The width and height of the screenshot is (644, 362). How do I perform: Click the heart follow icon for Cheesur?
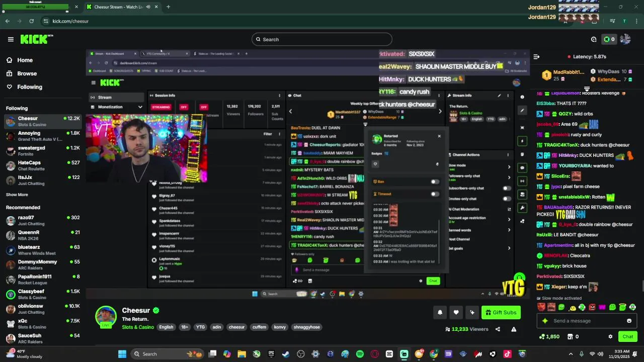456,312
